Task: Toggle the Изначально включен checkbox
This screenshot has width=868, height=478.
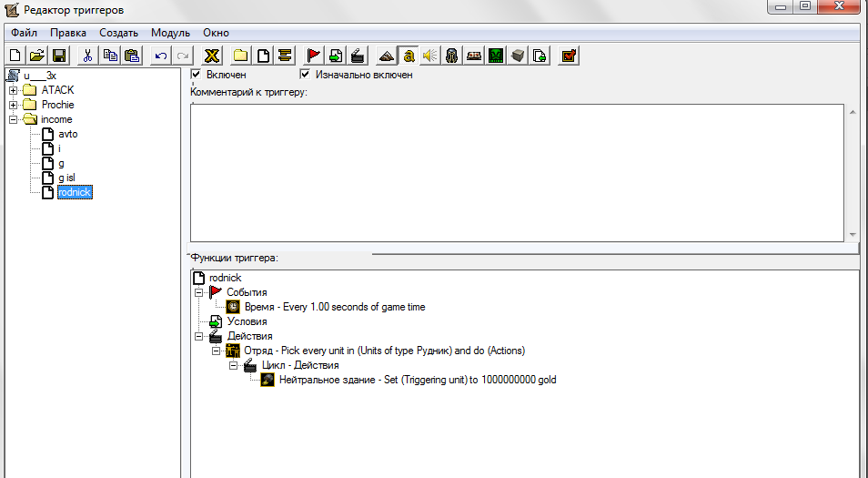Action: (305, 75)
